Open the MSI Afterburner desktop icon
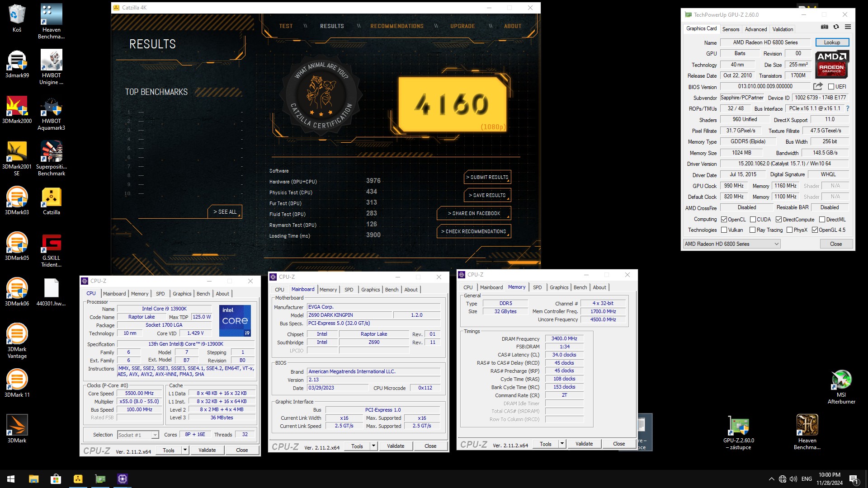Image resolution: width=868 pixels, height=488 pixels. [841, 387]
